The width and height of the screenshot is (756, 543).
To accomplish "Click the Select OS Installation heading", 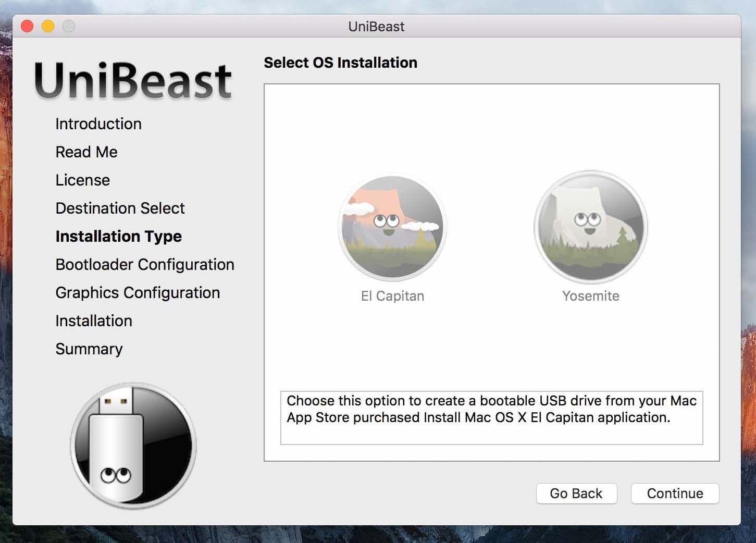I will 340,63.
